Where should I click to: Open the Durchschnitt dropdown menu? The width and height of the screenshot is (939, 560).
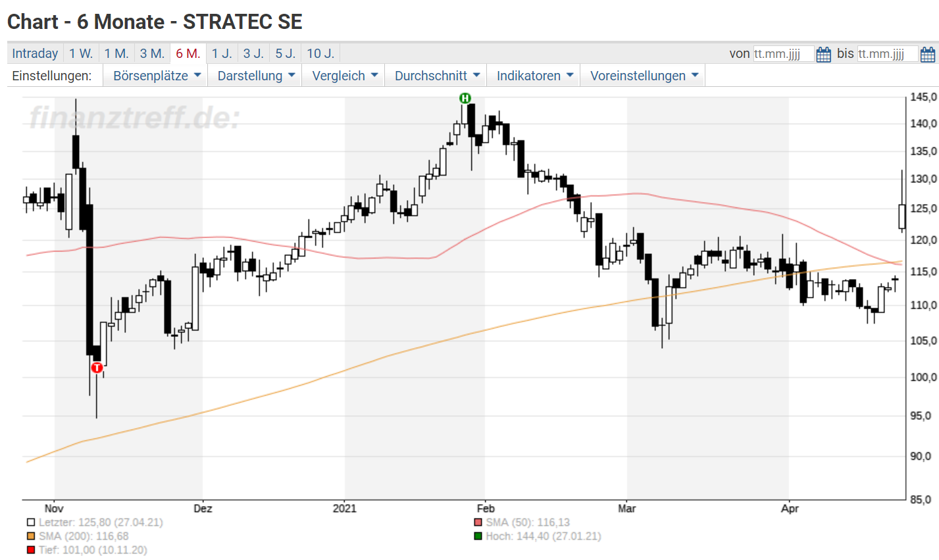coord(437,76)
